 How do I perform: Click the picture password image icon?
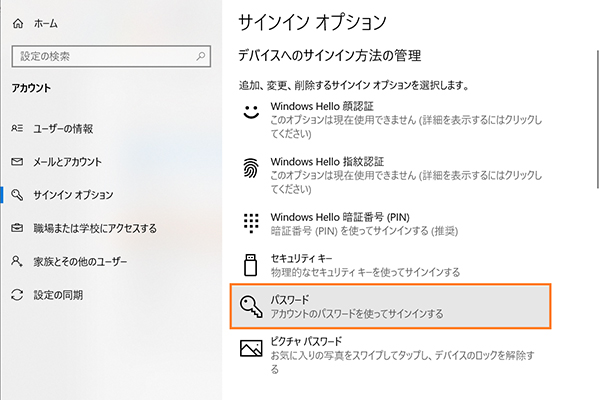click(x=251, y=348)
